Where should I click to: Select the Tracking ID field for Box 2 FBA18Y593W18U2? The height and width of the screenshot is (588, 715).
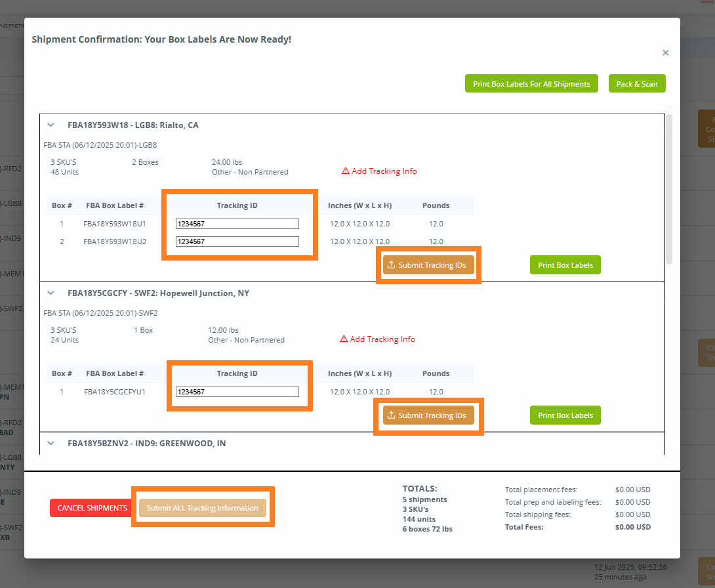pyautogui.click(x=236, y=241)
